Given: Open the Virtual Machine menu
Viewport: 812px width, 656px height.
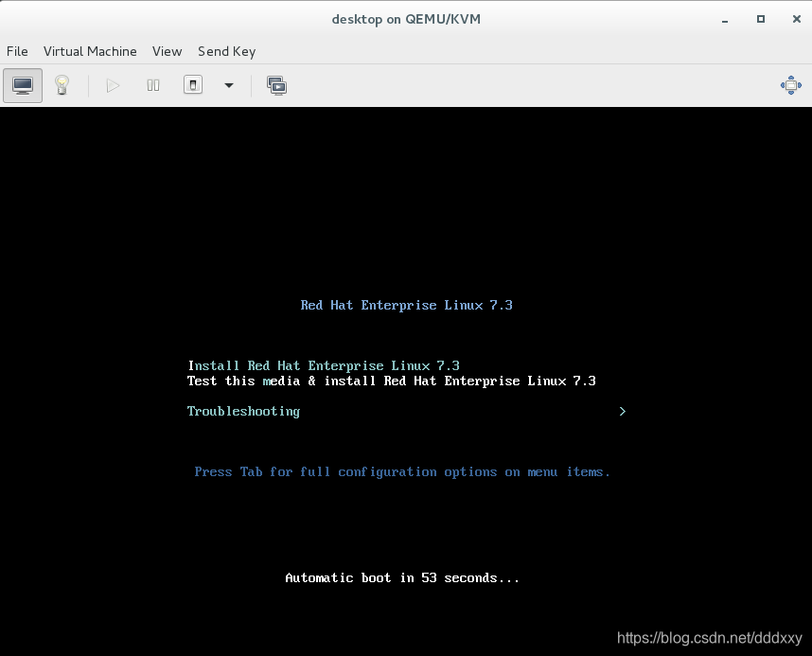Looking at the screenshot, I should [90, 51].
